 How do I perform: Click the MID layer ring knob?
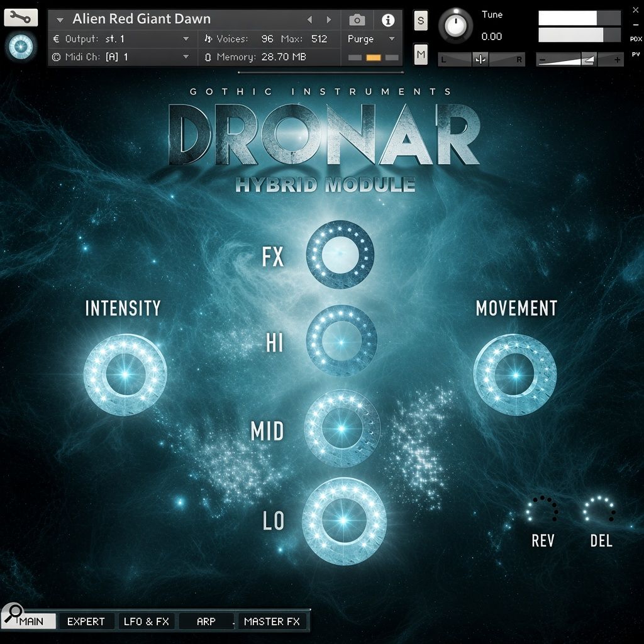click(x=342, y=428)
